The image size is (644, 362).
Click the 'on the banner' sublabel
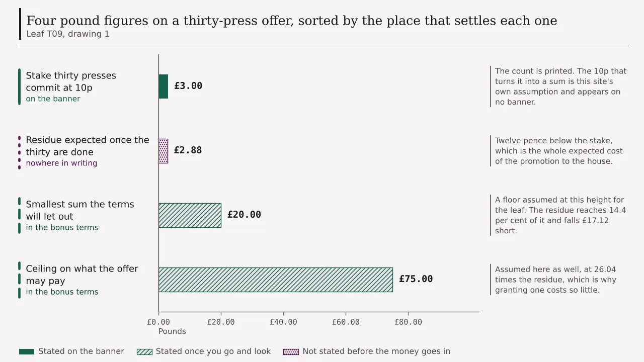point(53,99)
